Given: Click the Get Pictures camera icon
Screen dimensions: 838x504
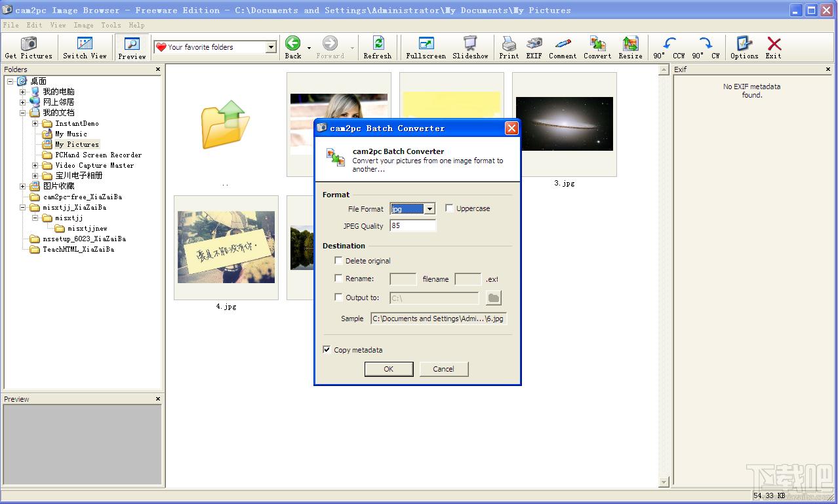Looking at the screenshot, I should (x=28, y=44).
